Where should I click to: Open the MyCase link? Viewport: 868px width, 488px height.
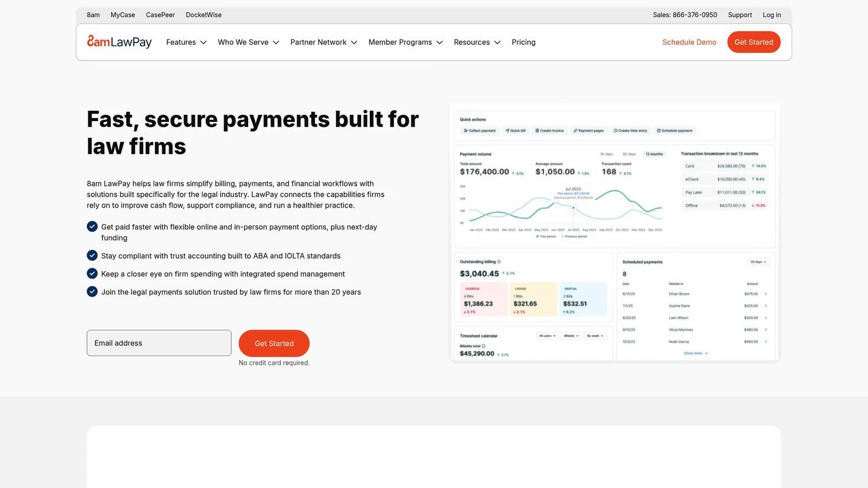123,15
